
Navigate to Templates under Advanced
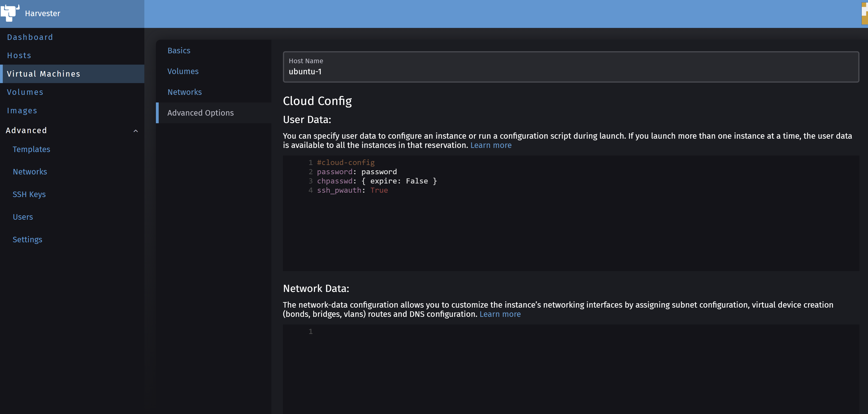[32, 149]
